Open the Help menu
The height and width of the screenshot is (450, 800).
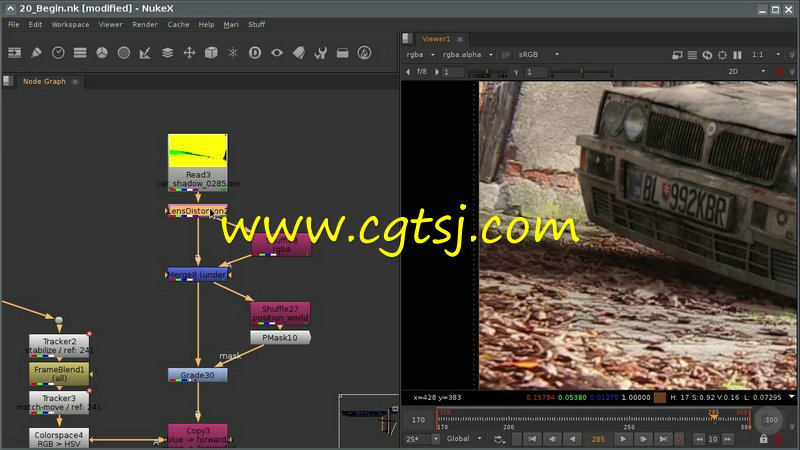(207, 24)
